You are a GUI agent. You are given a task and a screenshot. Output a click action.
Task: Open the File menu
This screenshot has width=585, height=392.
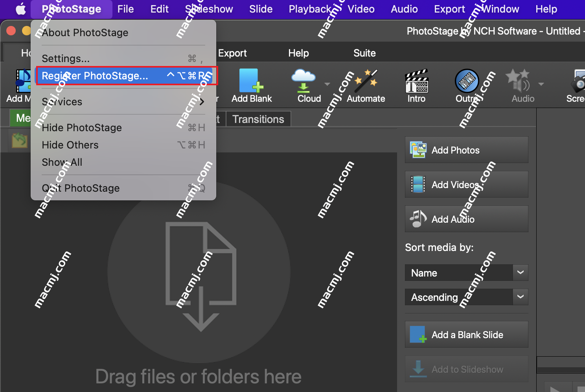(x=125, y=9)
